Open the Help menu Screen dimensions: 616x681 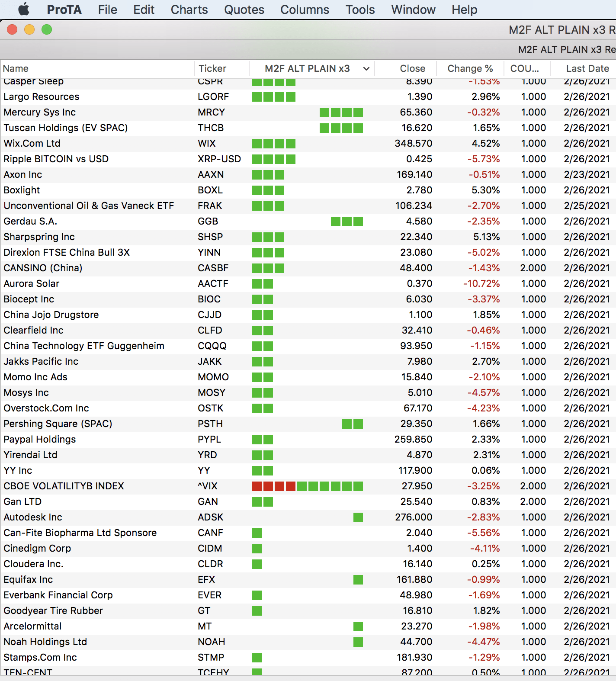tap(464, 10)
